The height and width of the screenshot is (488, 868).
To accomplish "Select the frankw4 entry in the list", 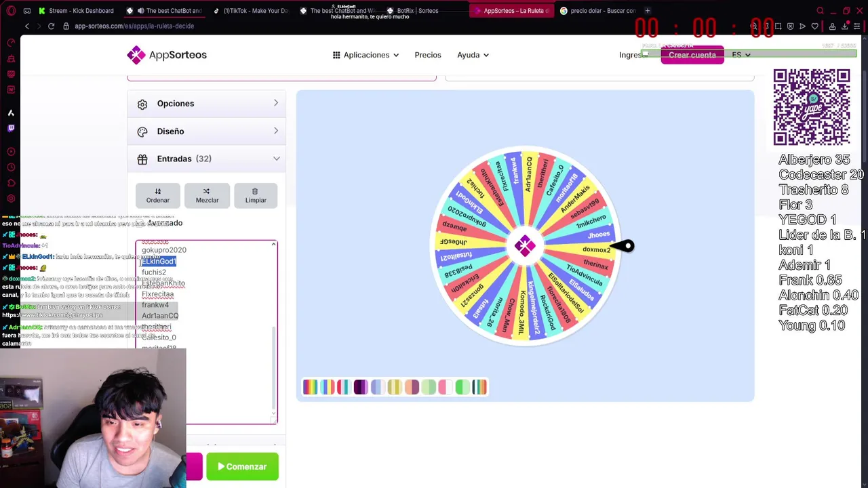I will 155,305.
